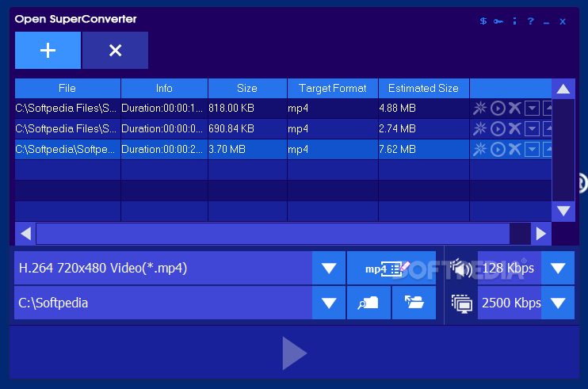588x389 pixels.
Task: Add files with the plus button
Action: tap(48, 50)
